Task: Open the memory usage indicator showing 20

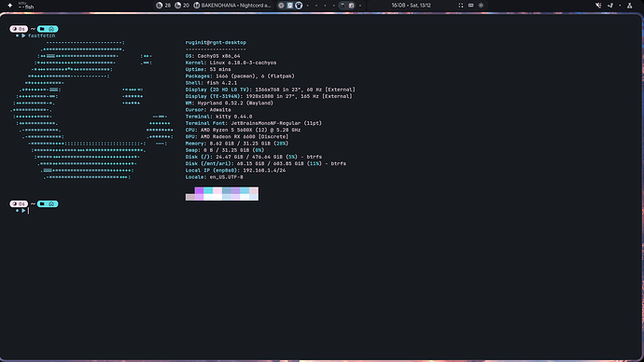Action: pos(182,6)
